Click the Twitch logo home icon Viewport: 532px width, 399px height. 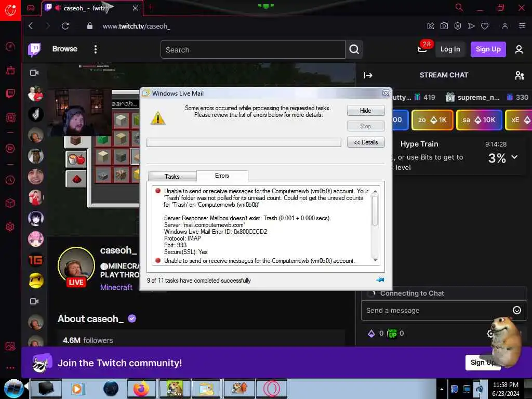coord(34,49)
